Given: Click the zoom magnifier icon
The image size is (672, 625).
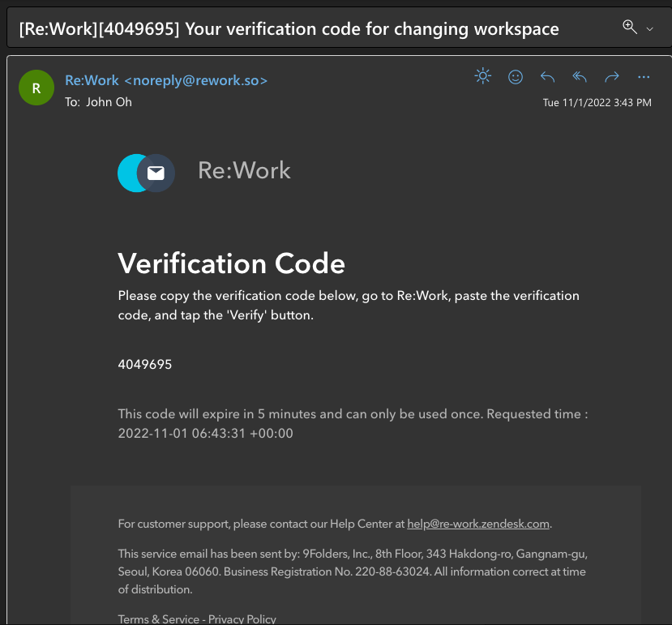Looking at the screenshot, I should (x=630, y=27).
